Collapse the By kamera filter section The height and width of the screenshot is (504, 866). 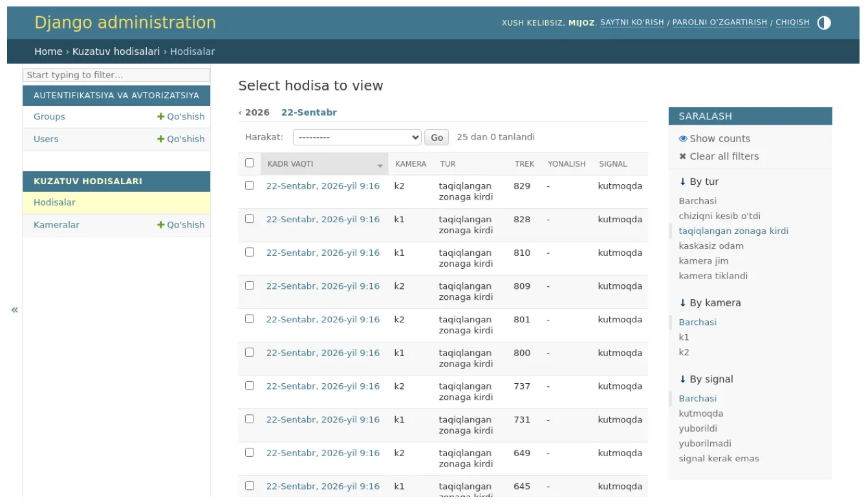[x=709, y=303]
